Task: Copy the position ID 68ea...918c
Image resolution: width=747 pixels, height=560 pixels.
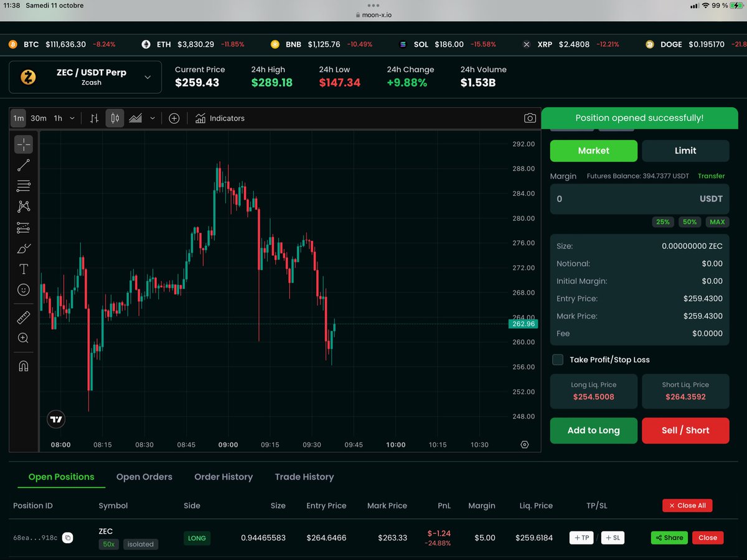Action: tap(68, 538)
